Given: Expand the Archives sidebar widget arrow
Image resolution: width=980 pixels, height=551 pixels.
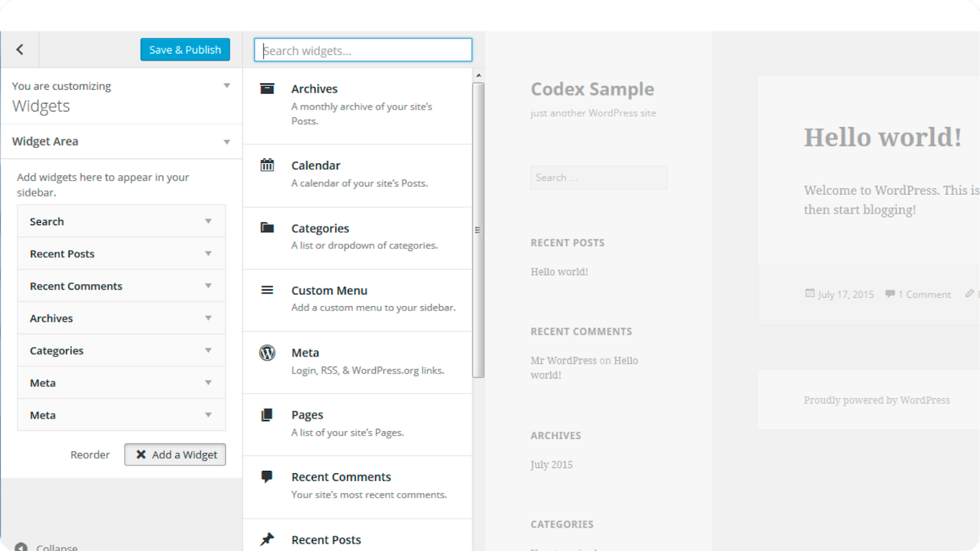Looking at the screenshot, I should [208, 318].
